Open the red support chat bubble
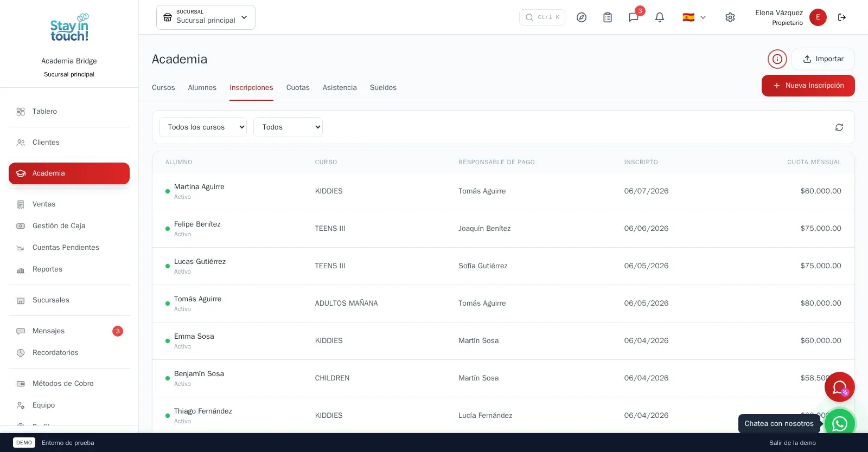868x452 pixels. click(840, 387)
